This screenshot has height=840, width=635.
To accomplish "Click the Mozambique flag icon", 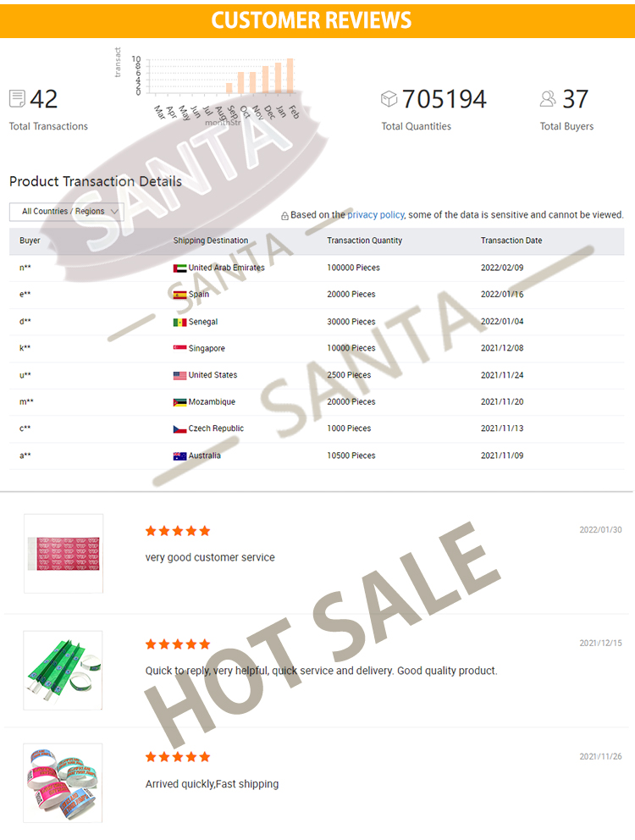I will pos(179,402).
